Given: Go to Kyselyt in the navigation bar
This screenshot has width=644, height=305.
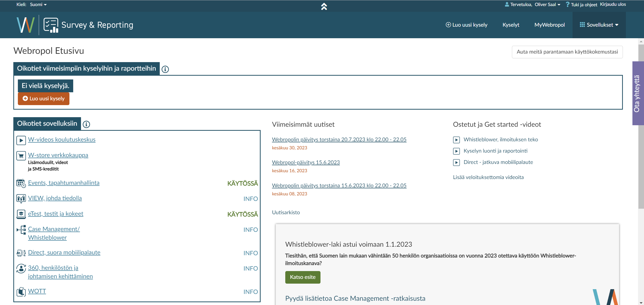Looking at the screenshot, I should click(x=511, y=25).
